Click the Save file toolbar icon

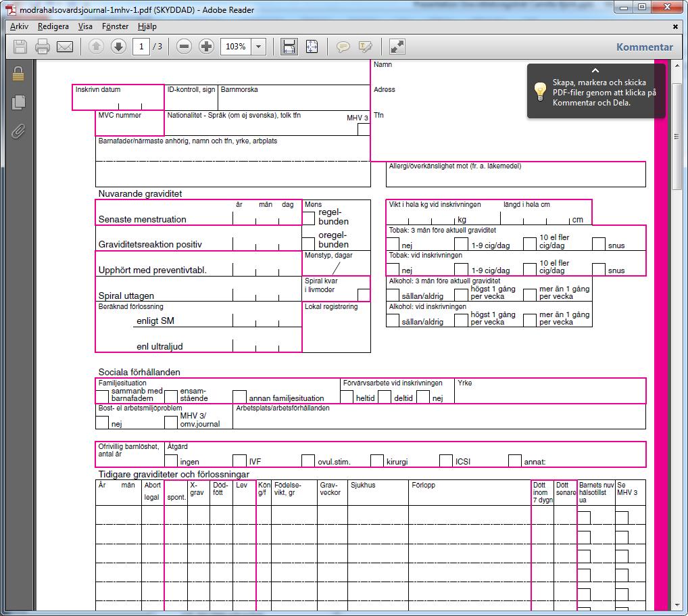pos(20,47)
